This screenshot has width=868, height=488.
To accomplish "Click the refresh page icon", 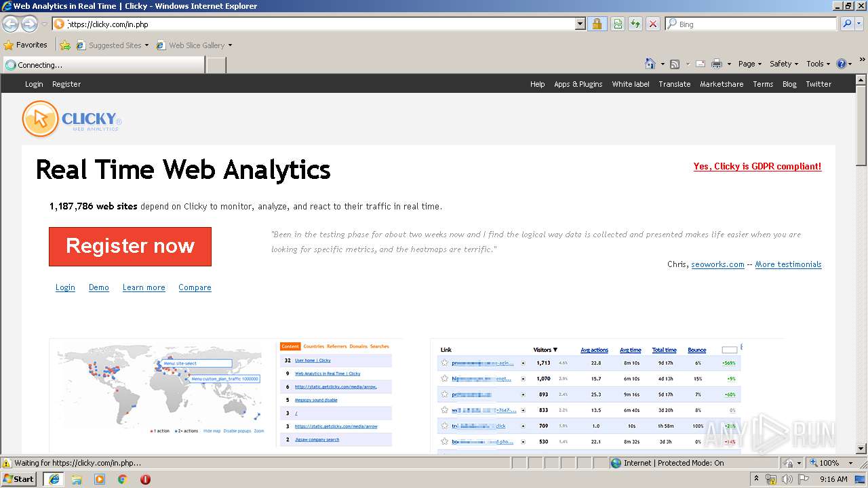I will 635,24.
